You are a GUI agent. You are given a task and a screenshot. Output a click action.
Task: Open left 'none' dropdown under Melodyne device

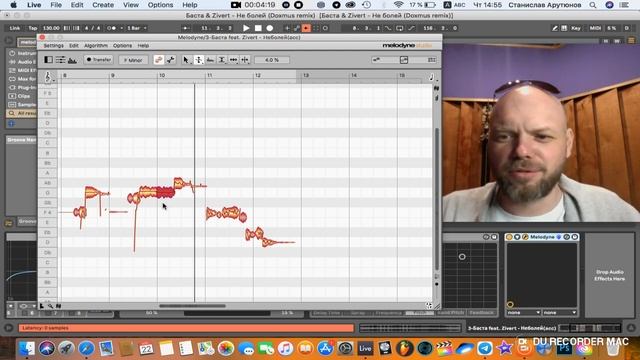[x=524, y=312]
